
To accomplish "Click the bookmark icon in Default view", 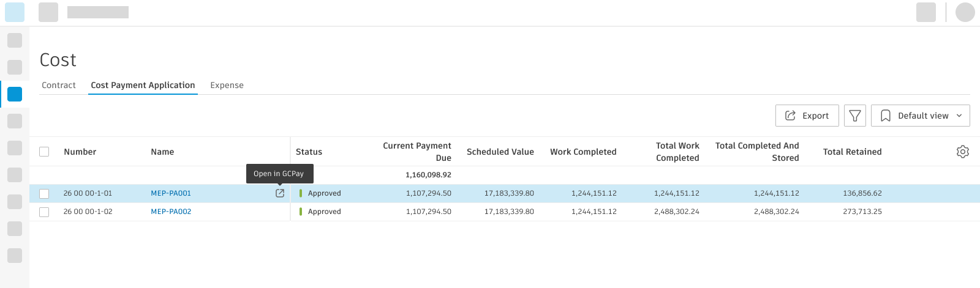I will pos(886,116).
